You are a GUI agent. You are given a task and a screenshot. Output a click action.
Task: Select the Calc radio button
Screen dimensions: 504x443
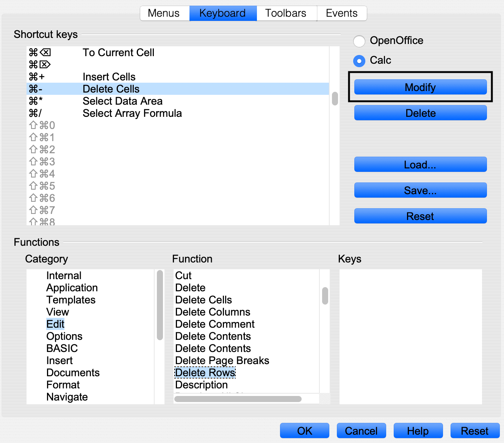coord(359,61)
